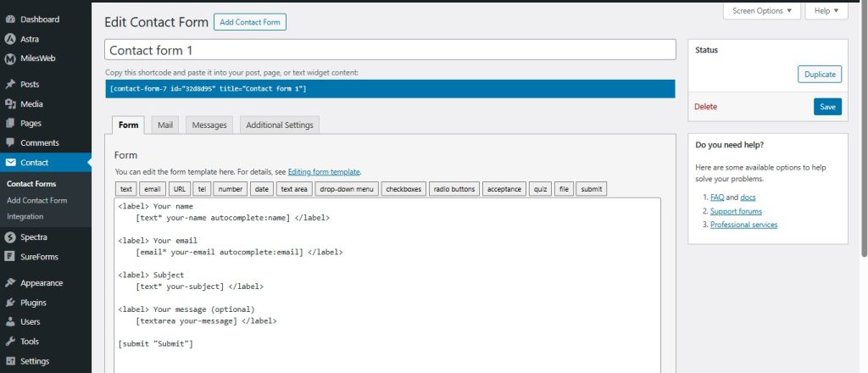Click the 'Do you need help?' heading
The image size is (868, 373).
click(730, 145)
